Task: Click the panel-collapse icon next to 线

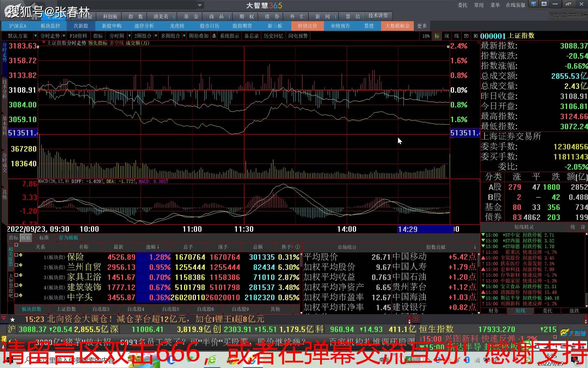Action: tap(466, 36)
